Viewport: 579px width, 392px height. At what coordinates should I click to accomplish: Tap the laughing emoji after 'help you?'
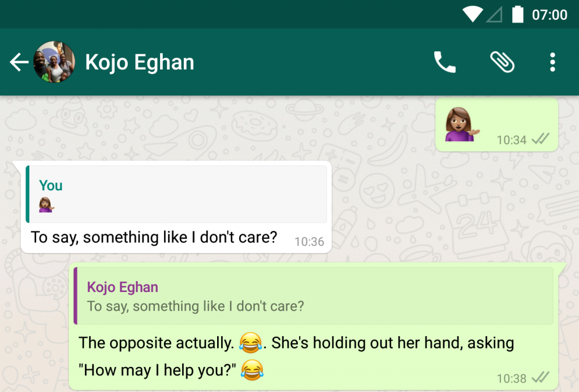click(252, 370)
